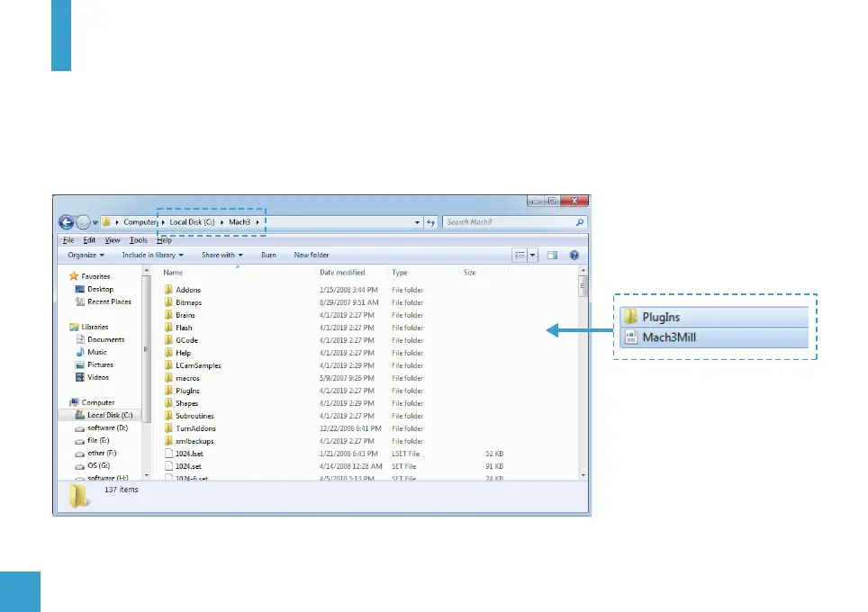Screen dimensions: 868x612
Task: Open the More view options arrow
Action: point(532,255)
